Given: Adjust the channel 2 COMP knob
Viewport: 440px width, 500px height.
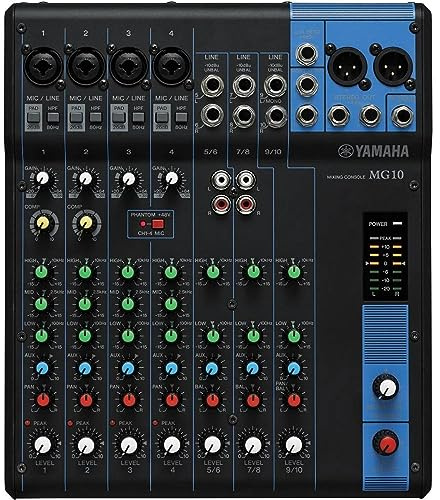Looking at the screenshot, I should pyautogui.click(x=86, y=223).
